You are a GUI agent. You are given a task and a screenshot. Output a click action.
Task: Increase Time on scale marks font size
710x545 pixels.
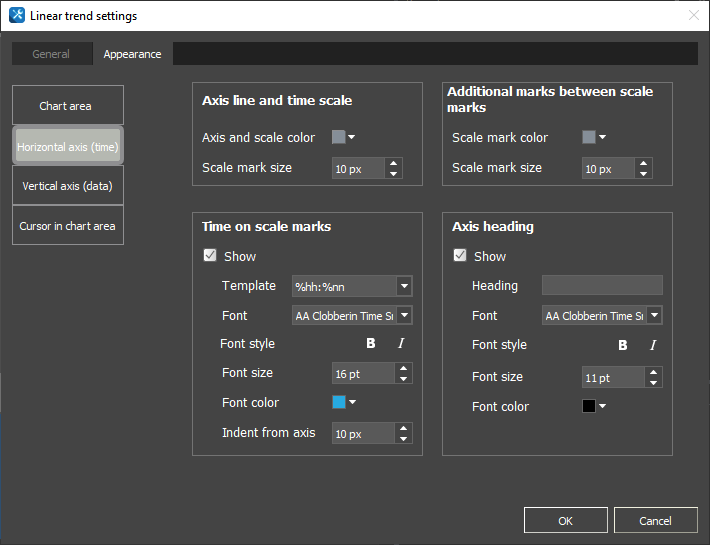point(403,368)
